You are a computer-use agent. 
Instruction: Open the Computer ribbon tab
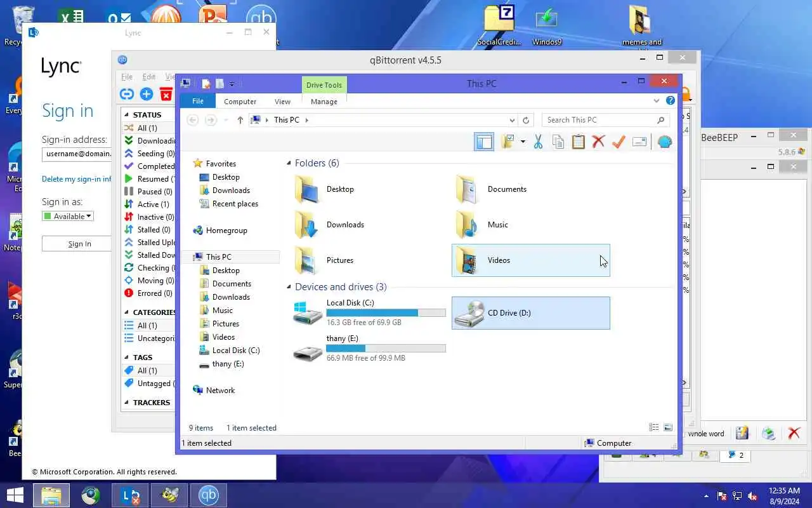[240, 102]
